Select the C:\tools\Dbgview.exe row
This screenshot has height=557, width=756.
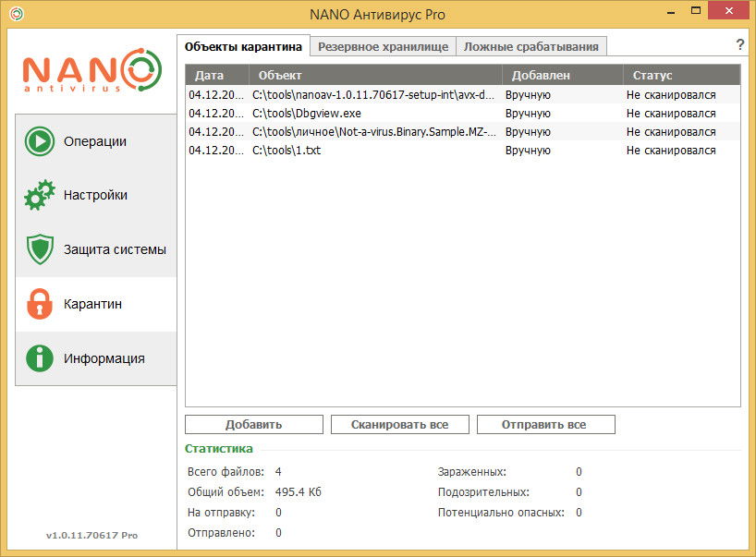click(x=463, y=114)
